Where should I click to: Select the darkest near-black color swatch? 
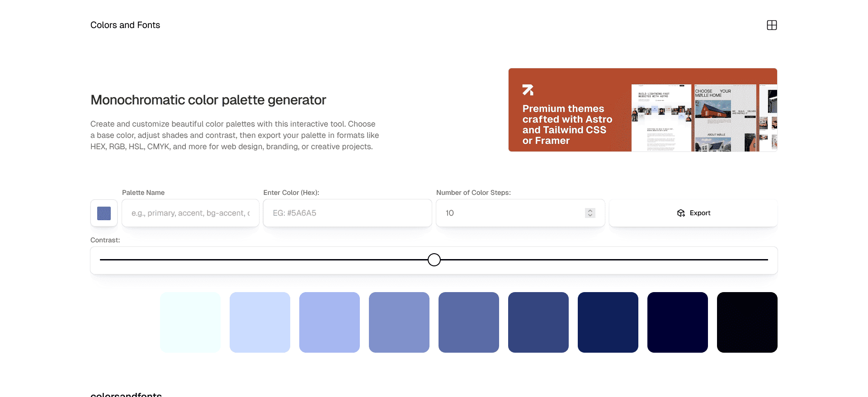tap(747, 322)
